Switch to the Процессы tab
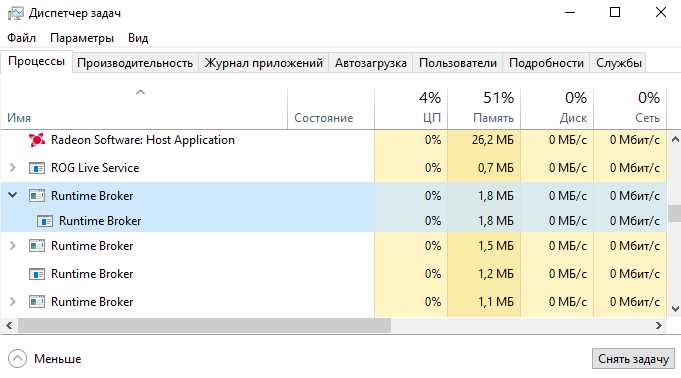The height and width of the screenshot is (378, 681). (36, 62)
